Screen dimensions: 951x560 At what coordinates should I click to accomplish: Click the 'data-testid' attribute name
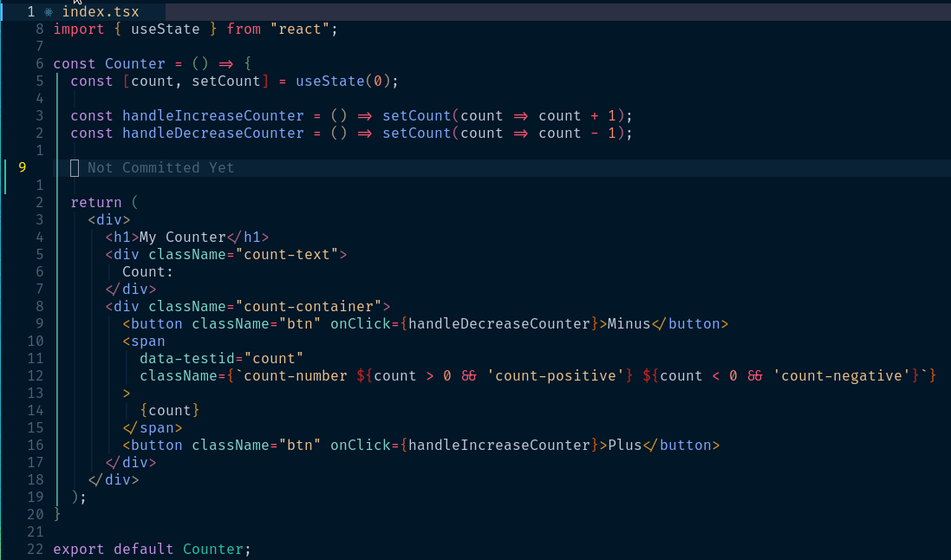click(186, 359)
